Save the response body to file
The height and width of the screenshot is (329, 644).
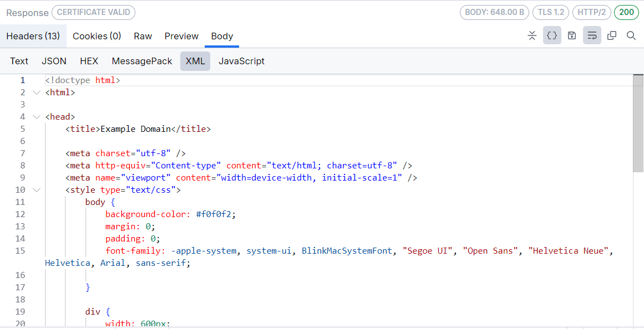point(572,35)
